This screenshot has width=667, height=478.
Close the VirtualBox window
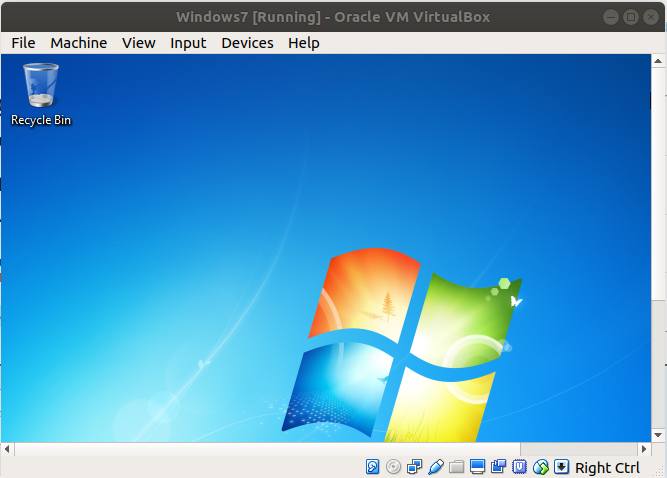(x=651, y=17)
